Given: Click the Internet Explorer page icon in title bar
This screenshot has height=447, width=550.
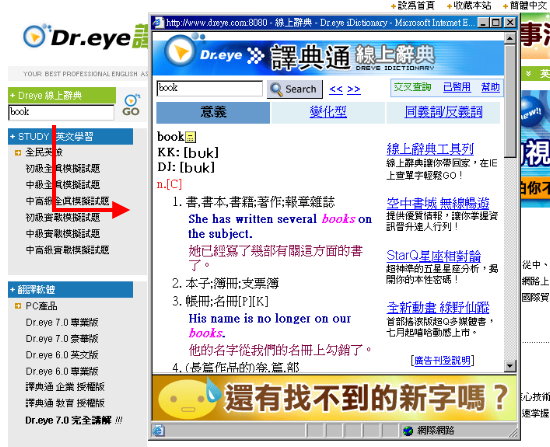Looking at the screenshot, I should pyautogui.click(x=159, y=23).
